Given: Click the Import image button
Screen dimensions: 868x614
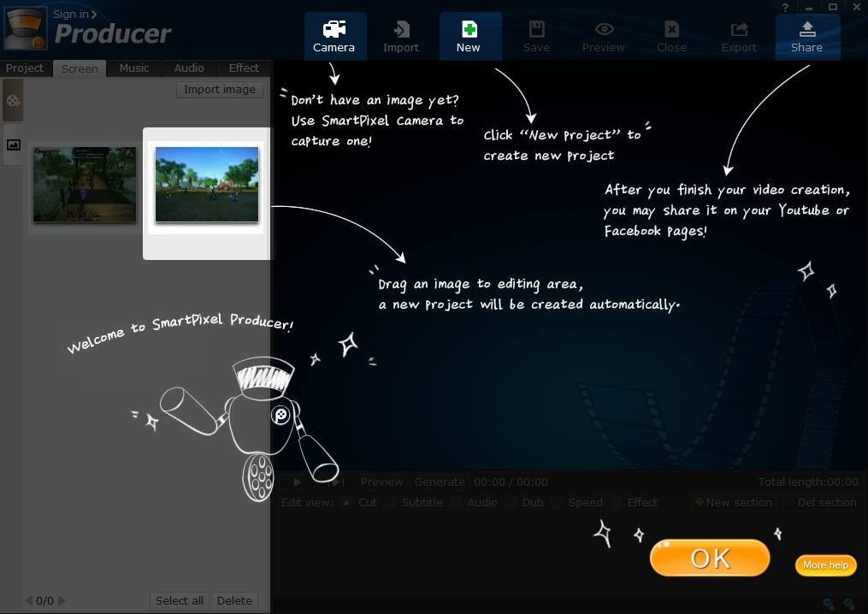Looking at the screenshot, I should click(x=219, y=89).
